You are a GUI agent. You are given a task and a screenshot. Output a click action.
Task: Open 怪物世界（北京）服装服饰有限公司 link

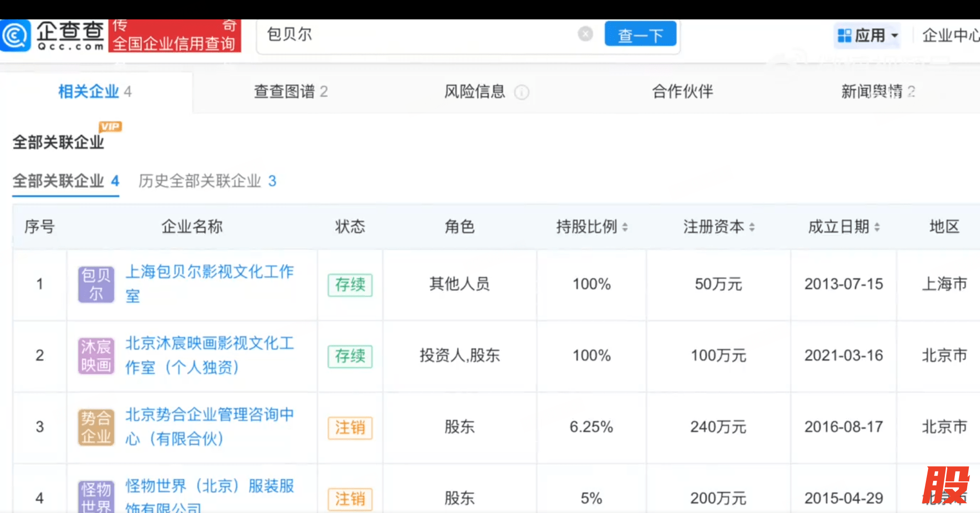[210, 496]
